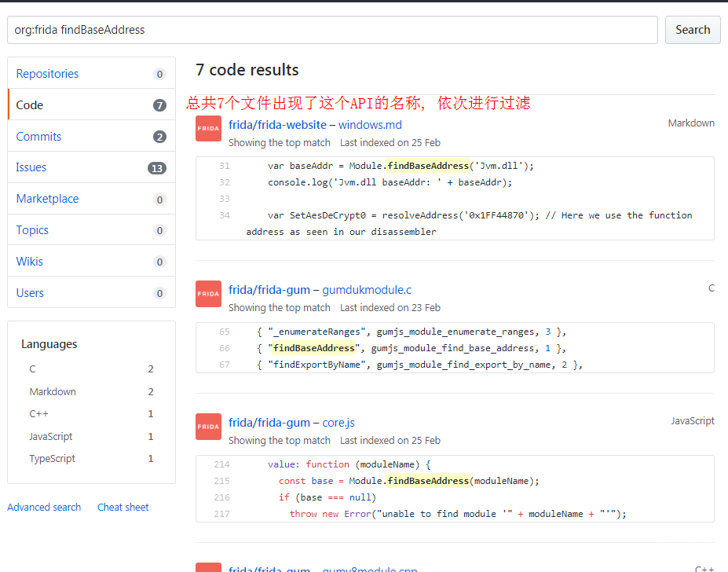The height and width of the screenshot is (572, 728).
Task: Click line number 215 in core.js snippet
Action: click(x=222, y=481)
